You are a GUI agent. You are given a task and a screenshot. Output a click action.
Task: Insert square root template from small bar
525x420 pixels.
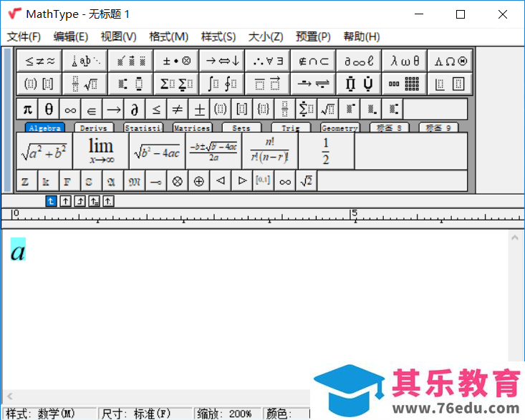tap(327, 109)
